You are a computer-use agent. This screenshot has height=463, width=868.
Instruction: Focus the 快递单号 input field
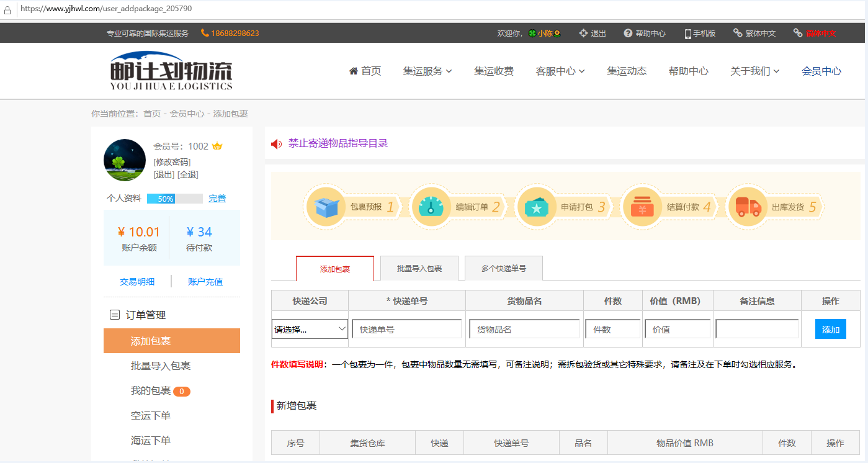(407, 329)
